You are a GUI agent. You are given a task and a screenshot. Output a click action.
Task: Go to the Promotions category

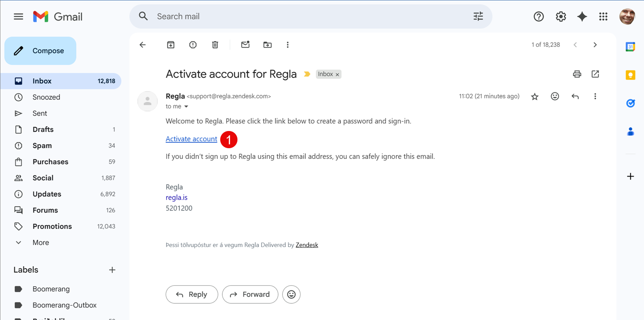[52, 226]
